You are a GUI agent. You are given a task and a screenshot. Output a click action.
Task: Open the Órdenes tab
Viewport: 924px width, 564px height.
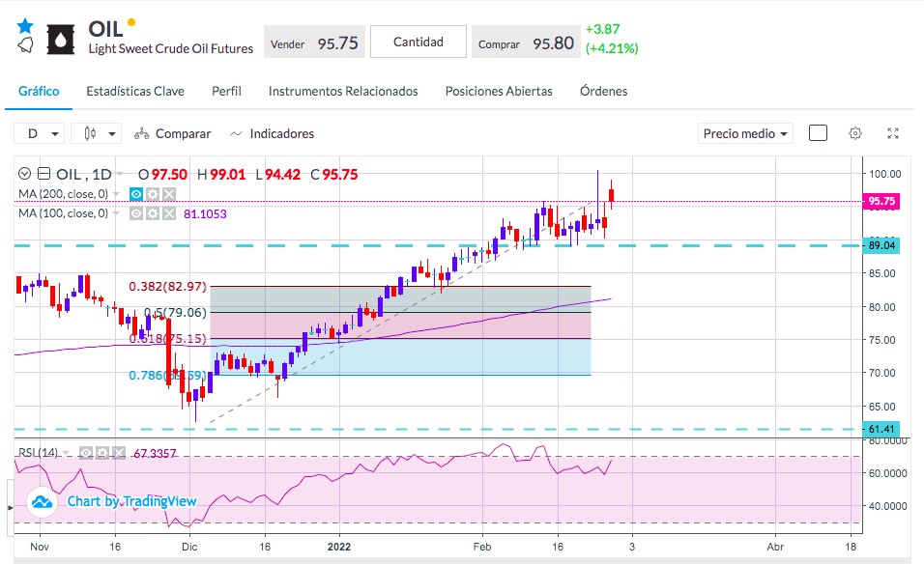pos(603,91)
